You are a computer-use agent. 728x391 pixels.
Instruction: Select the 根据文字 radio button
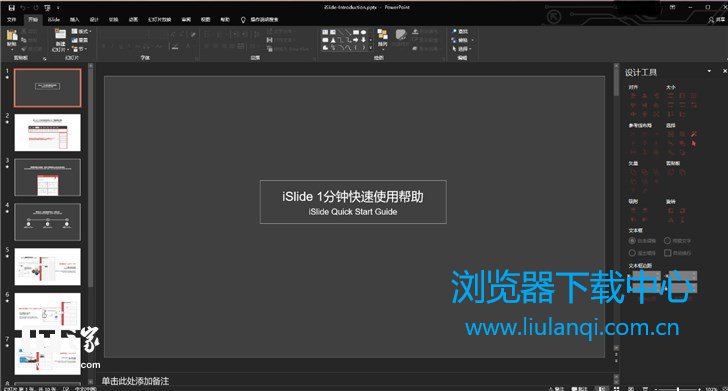click(667, 241)
